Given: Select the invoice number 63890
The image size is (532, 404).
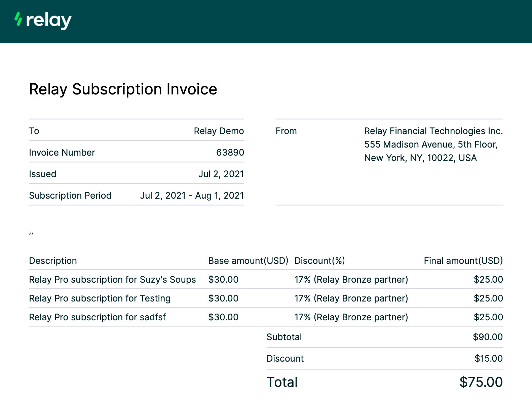Looking at the screenshot, I should 230,153.
